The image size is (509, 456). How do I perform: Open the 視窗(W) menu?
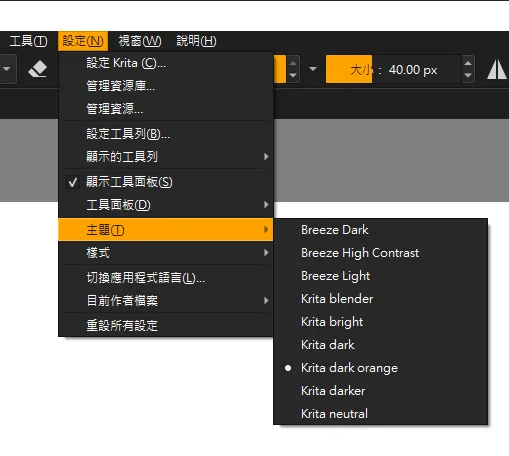point(140,41)
